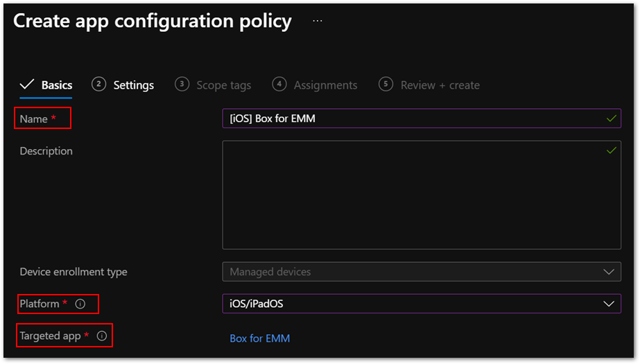Click the Targeted app info icon
This screenshot has height=364, width=640.
point(102,336)
